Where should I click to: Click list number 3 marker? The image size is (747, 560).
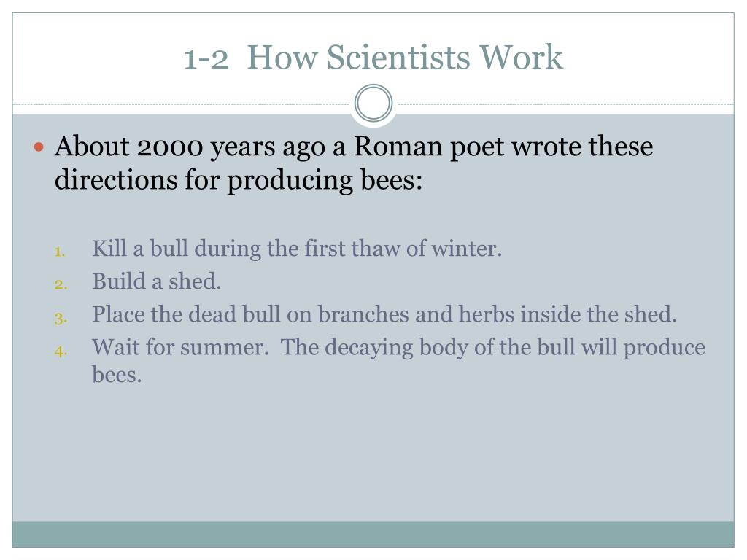[x=61, y=318]
